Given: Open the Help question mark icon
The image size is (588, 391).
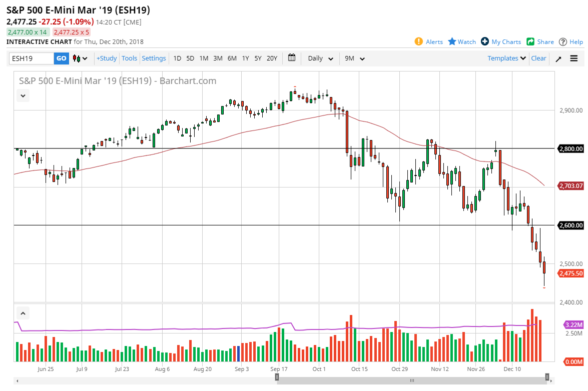Looking at the screenshot, I should 563,41.
